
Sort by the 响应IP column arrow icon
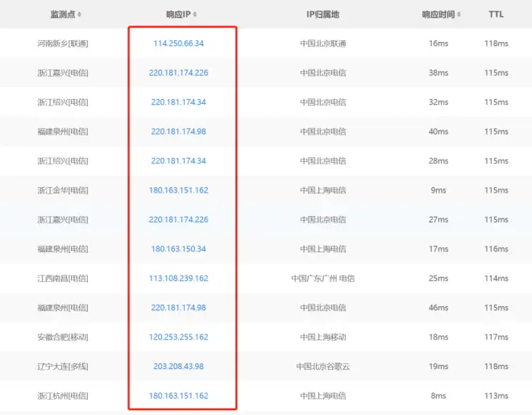(195, 15)
